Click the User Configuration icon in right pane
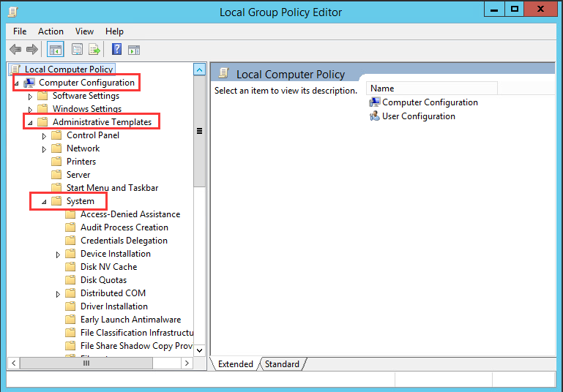This screenshot has width=563, height=392. (374, 116)
